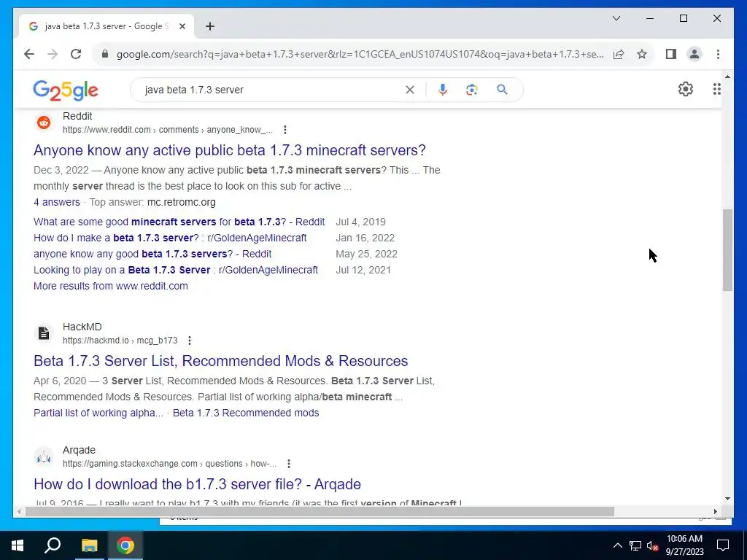This screenshot has height=560, width=747.
Task: Open 'How do I download the b1.7.3 server file' result
Action: (197, 484)
